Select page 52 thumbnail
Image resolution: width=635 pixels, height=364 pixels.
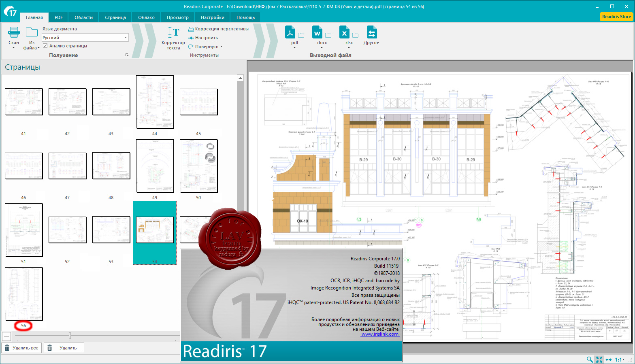click(x=67, y=230)
